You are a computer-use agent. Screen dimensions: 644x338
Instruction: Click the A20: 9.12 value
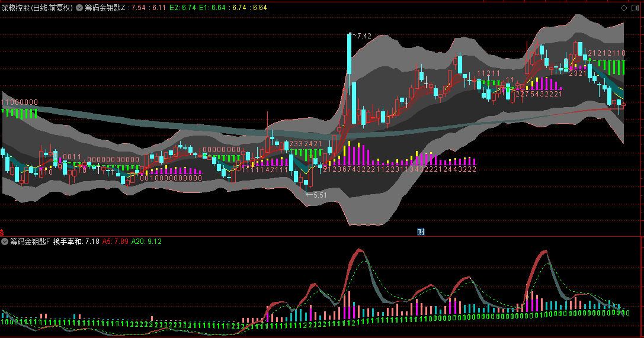point(146,242)
